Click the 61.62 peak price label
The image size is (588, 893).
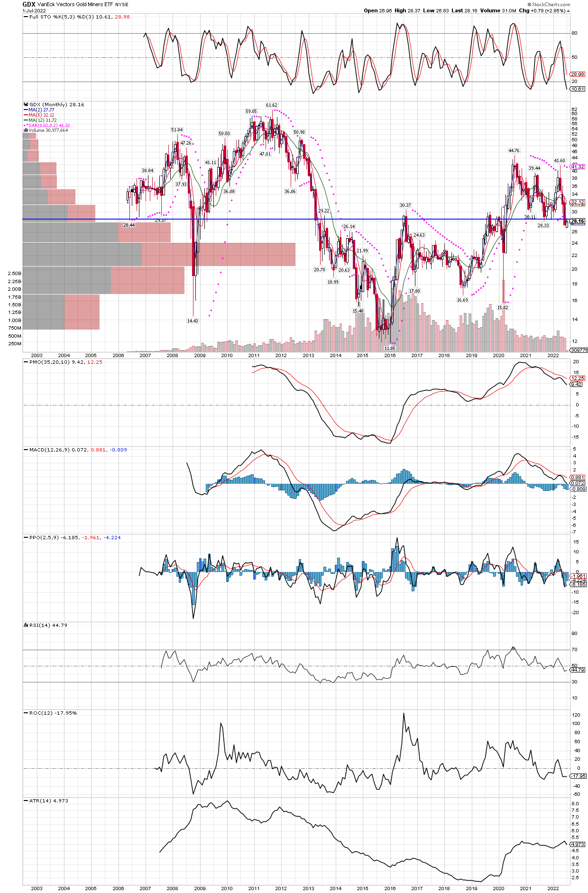pyautogui.click(x=271, y=105)
